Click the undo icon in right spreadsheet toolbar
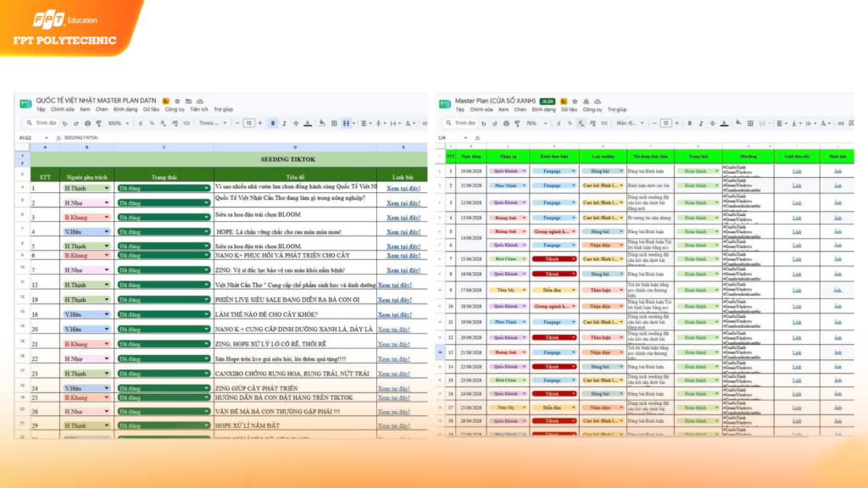 click(x=484, y=124)
